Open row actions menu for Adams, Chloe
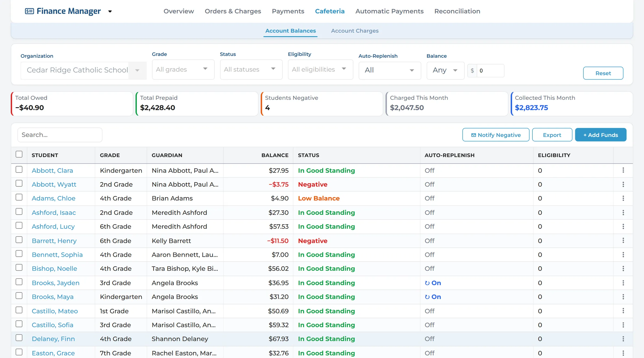The height and width of the screenshot is (358, 644). pos(623,198)
